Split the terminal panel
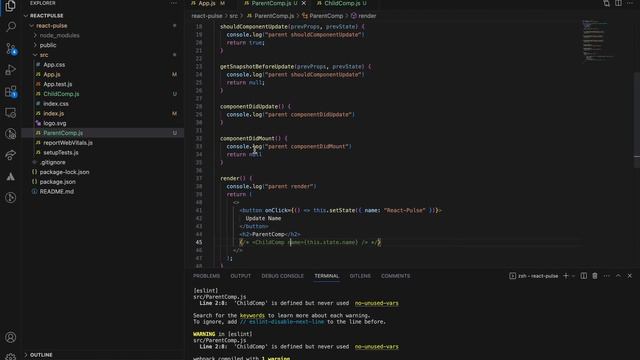640x360 pixels. (584, 276)
